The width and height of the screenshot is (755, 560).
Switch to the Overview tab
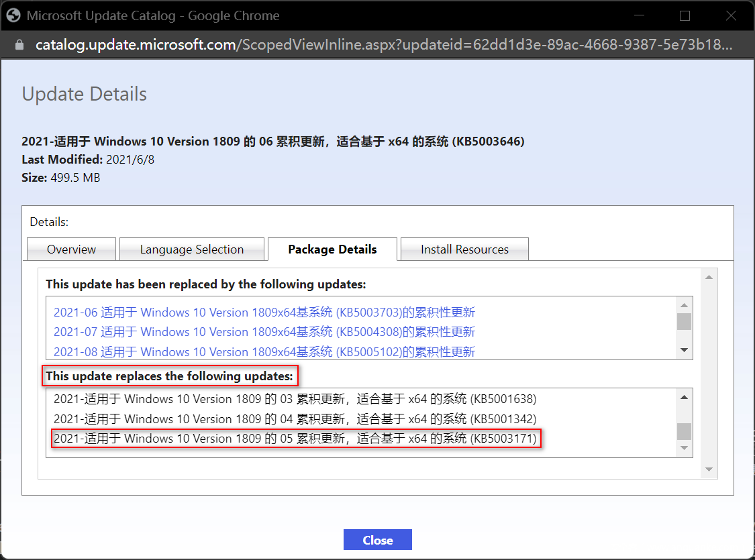click(71, 249)
